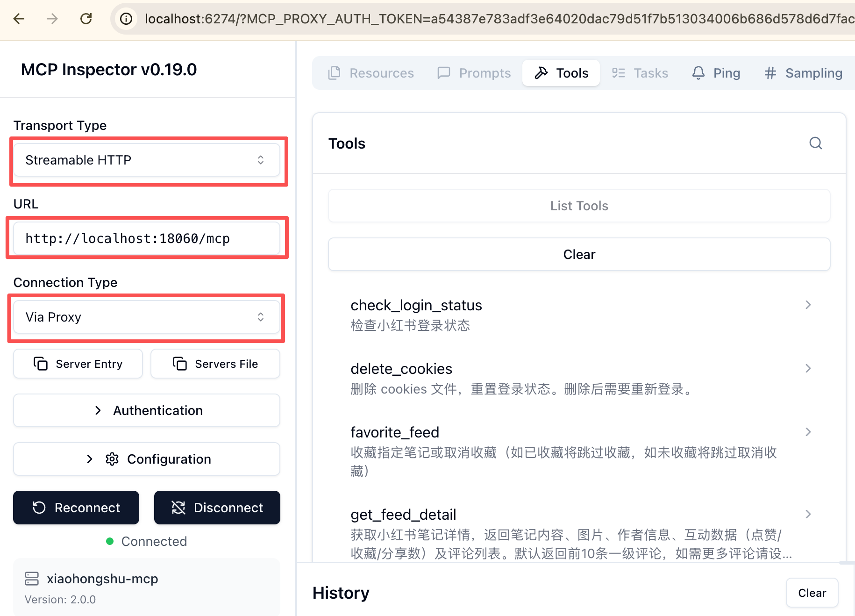Click the search magnifier in the Tools panel

pyautogui.click(x=816, y=143)
